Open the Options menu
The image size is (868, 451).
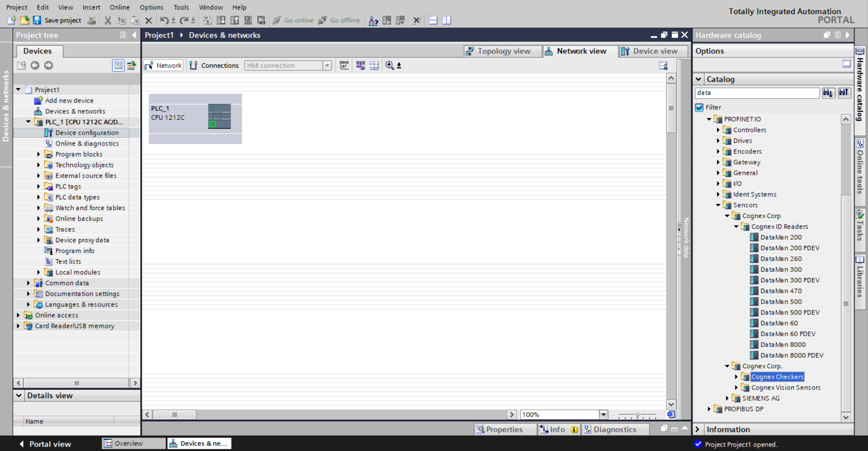click(151, 7)
